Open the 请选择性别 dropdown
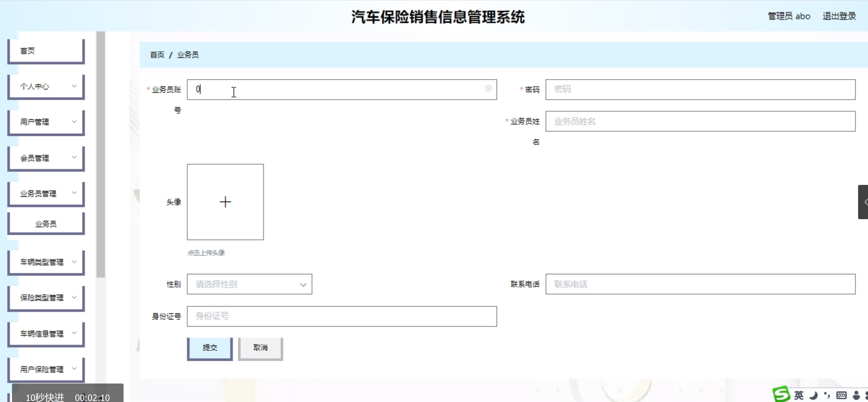The height and width of the screenshot is (402, 868). [x=249, y=284]
